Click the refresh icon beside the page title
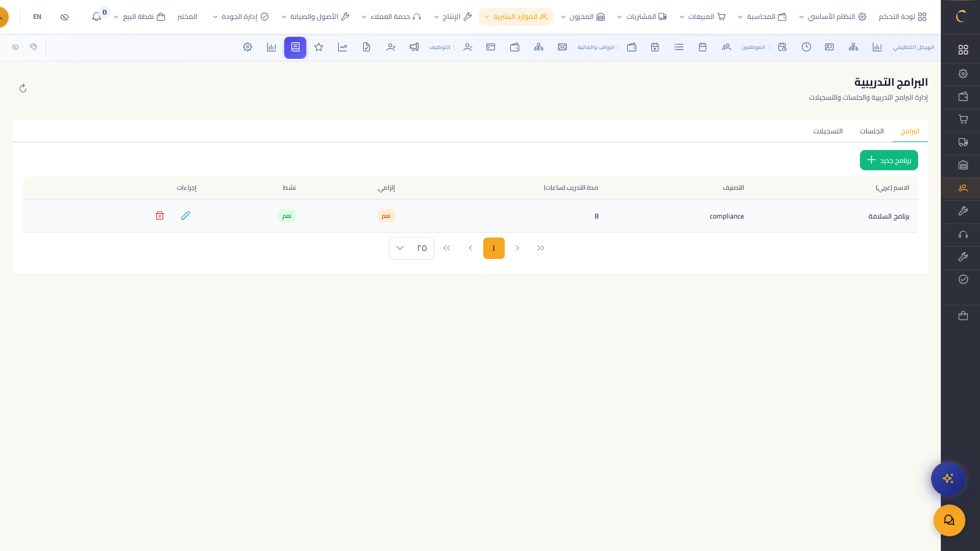 [x=23, y=88]
